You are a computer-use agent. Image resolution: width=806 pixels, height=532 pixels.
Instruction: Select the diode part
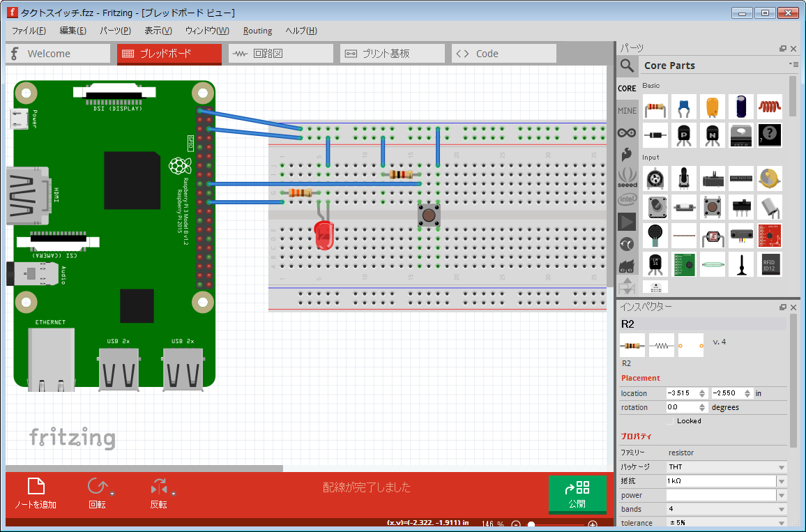[655, 135]
